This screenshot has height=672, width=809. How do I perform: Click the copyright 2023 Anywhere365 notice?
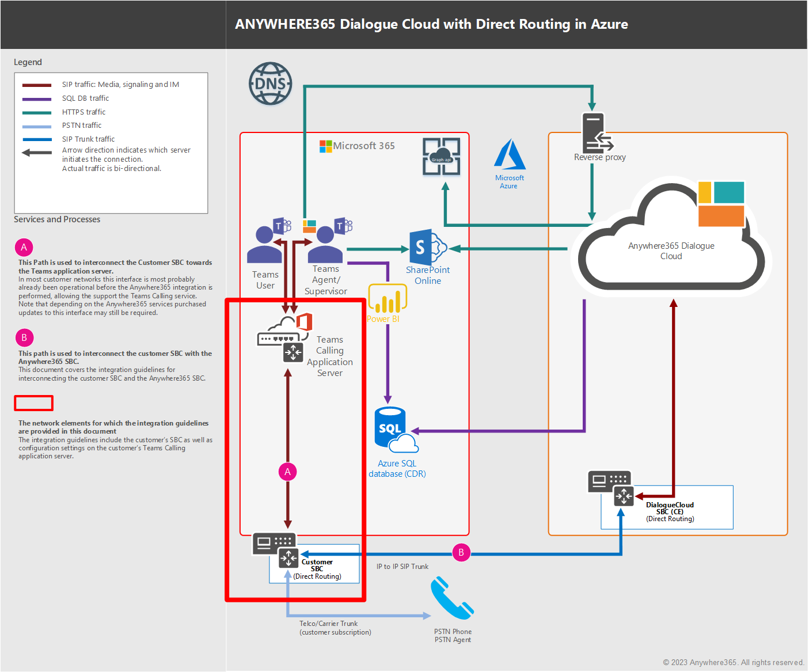(x=733, y=662)
